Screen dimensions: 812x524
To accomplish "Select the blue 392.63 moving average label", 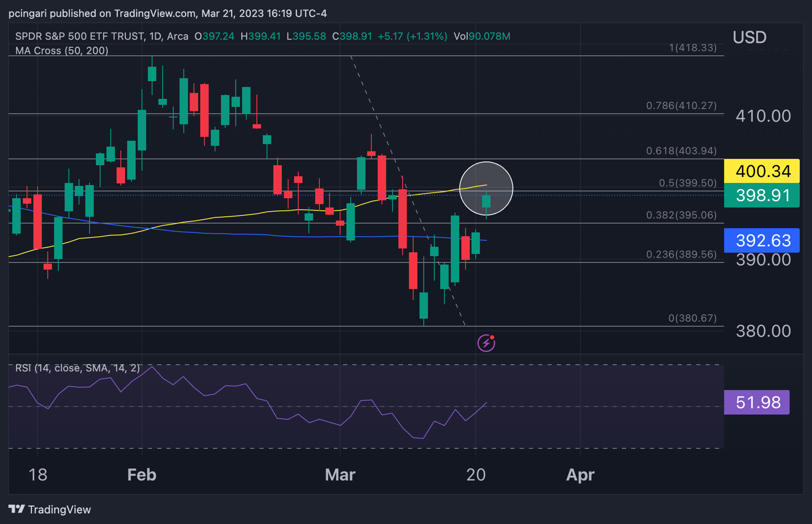I will [762, 241].
